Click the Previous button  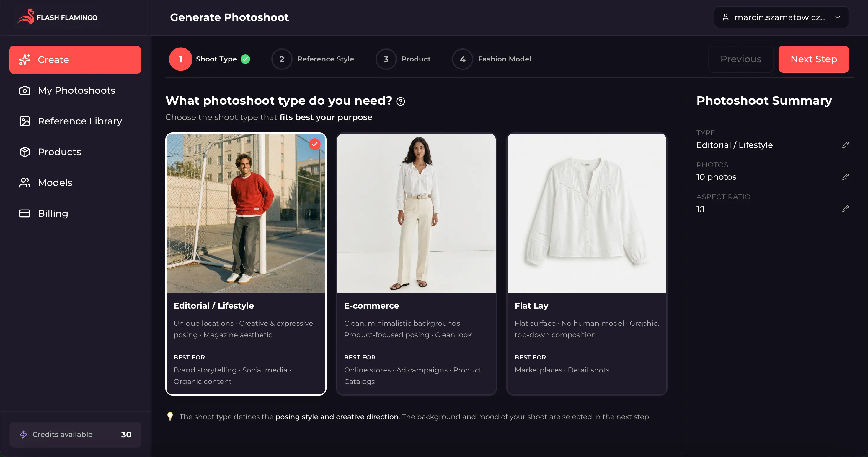tap(741, 59)
